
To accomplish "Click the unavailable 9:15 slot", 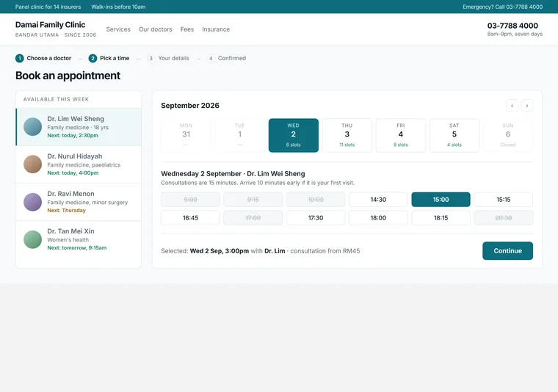I will [x=253, y=200].
